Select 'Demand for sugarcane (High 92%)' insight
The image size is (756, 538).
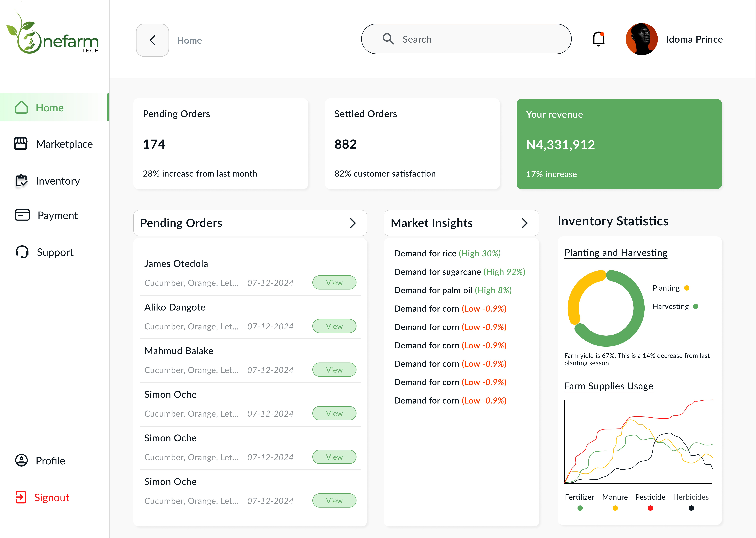(460, 272)
